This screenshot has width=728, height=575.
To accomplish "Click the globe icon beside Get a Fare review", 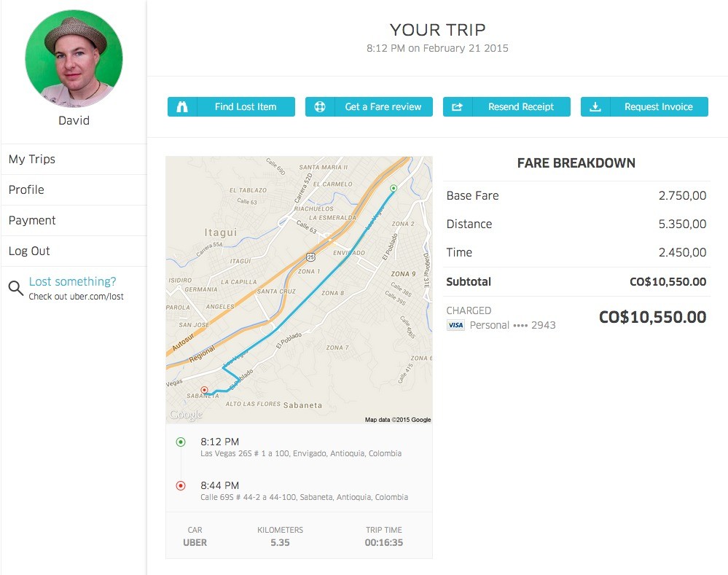I will (x=318, y=106).
